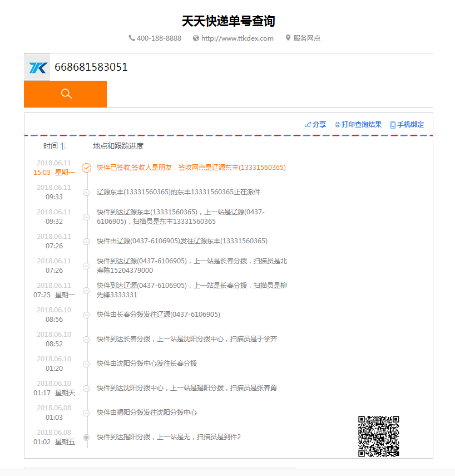Click the timeline marker for 由沈阳分拨中心发往长春分拨
Screen dimensions: 455x476
(x=86, y=364)
